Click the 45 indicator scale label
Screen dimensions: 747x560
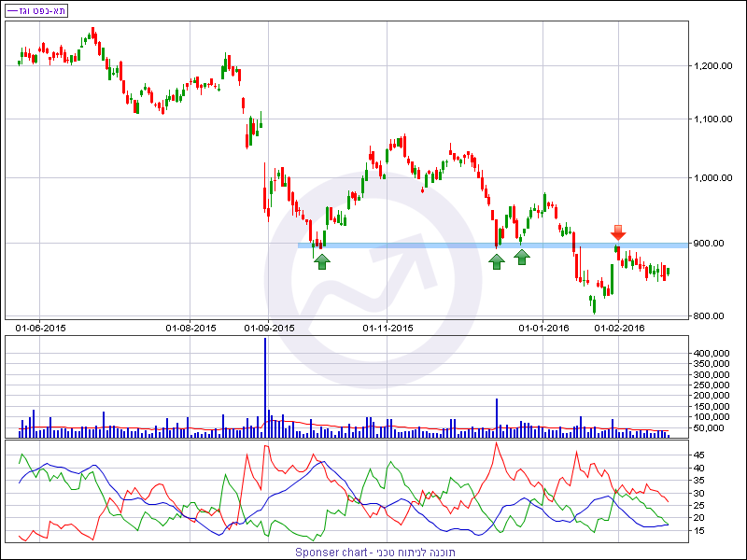tap(698, 455)
